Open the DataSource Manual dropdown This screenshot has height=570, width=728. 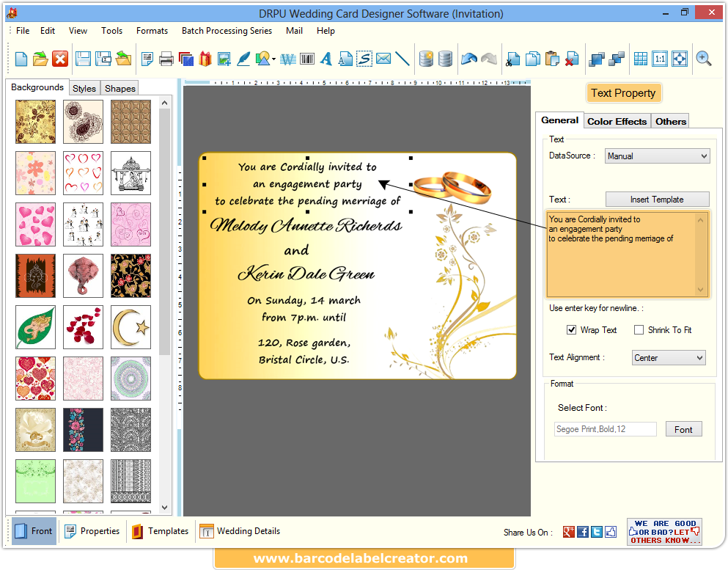(x=658, y=156)
